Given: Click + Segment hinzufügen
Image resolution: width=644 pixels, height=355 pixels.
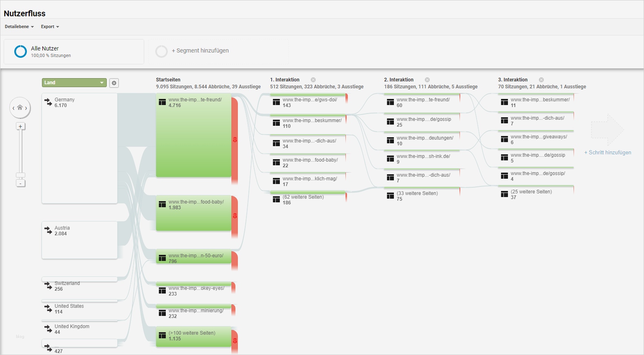Looking at the screenshot, I should click(x=200, y=50).
